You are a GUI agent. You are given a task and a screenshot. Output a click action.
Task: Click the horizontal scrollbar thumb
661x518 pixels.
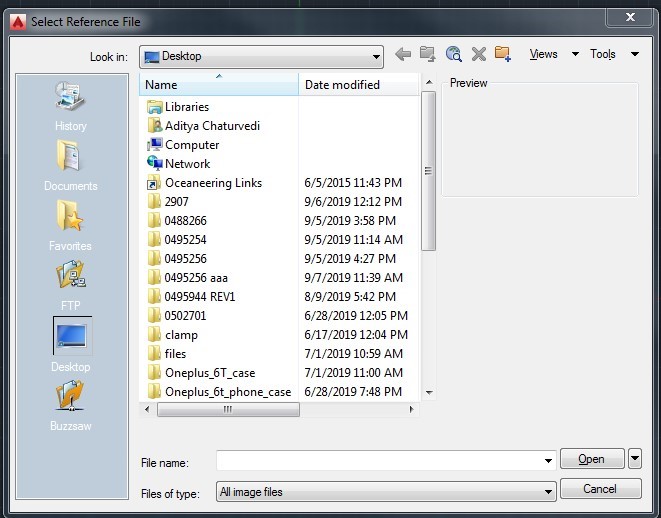coord(228,409)
